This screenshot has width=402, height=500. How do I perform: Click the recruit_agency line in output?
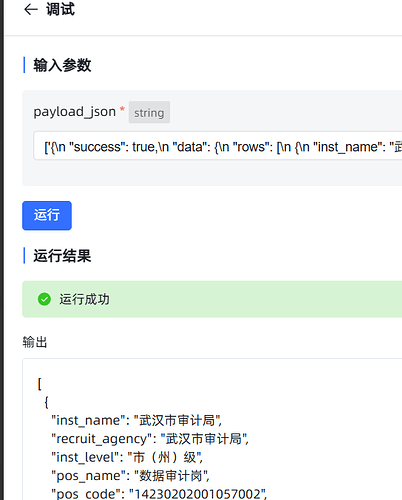150,439
